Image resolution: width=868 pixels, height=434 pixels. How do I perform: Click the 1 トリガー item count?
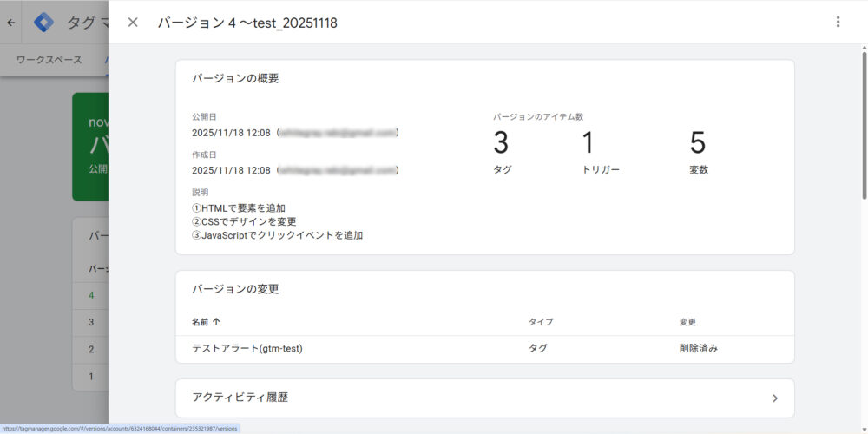click(x=600, y=151)
